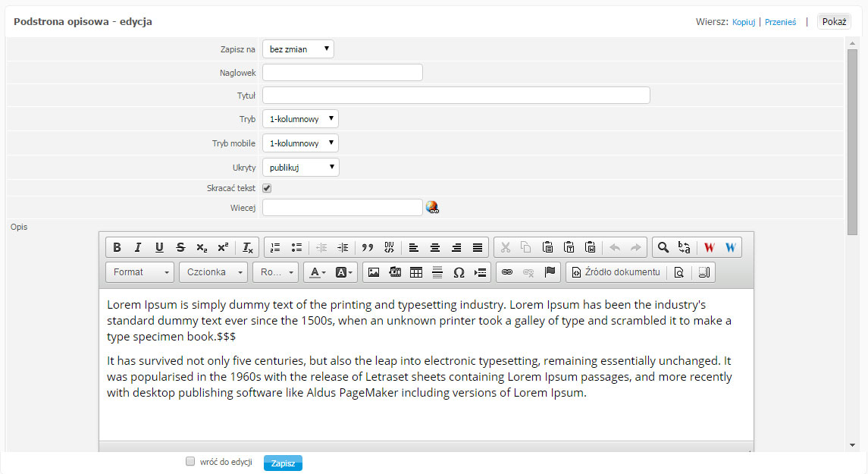
Task: Paste from clipboard
Action: (547, 247)
